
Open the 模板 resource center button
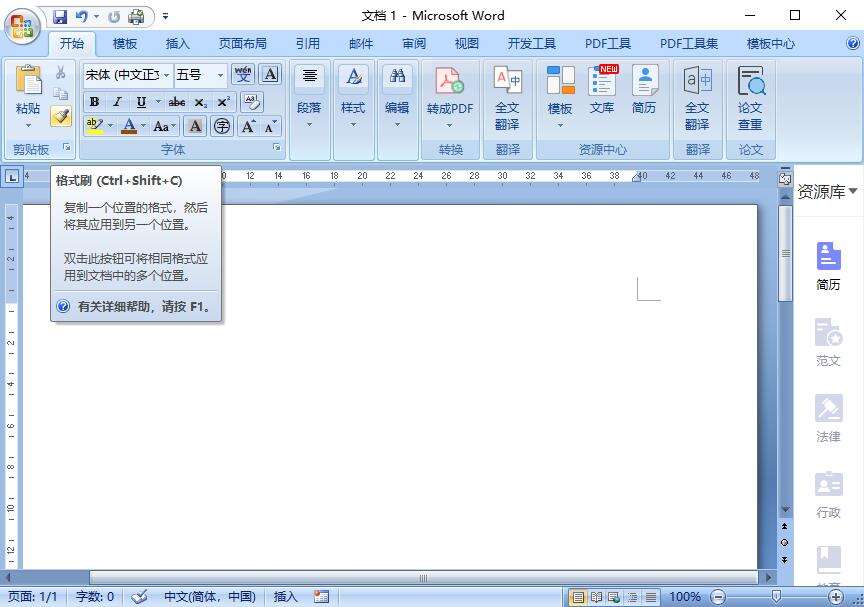click(560, 98)
